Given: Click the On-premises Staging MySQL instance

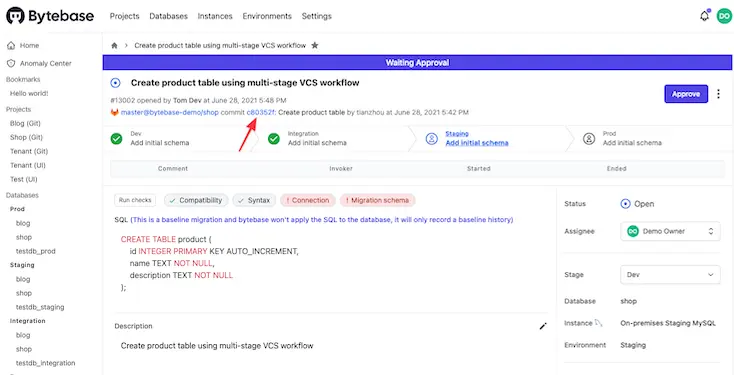Looking at the screenshot, I should (x=668, y=323).
